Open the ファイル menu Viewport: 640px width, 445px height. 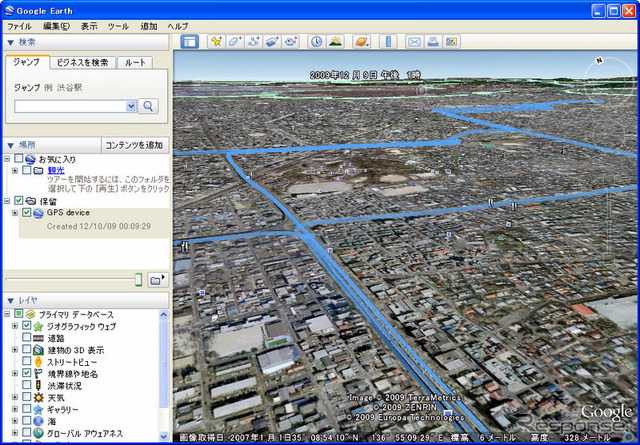[x=19, y=26]
